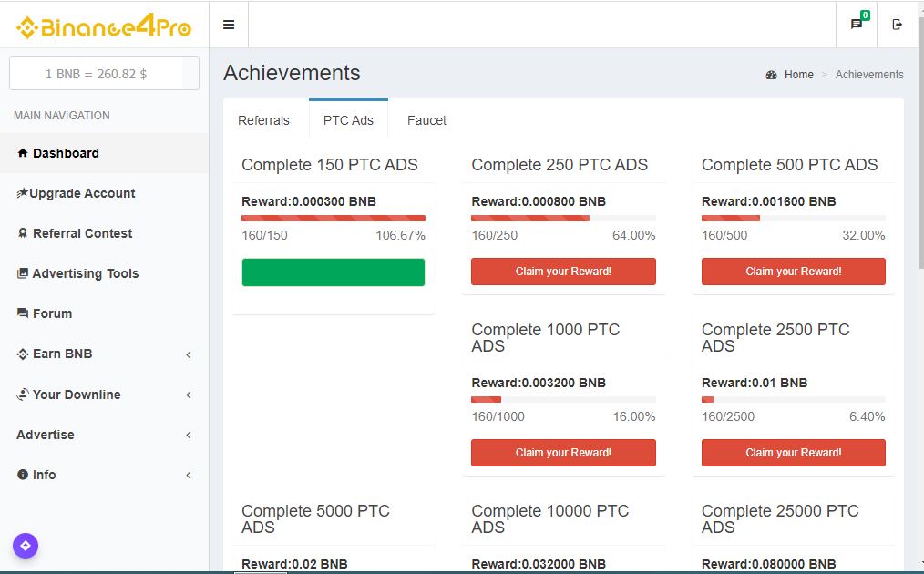Expand the Advertise submenu

(x=46, y=435)
